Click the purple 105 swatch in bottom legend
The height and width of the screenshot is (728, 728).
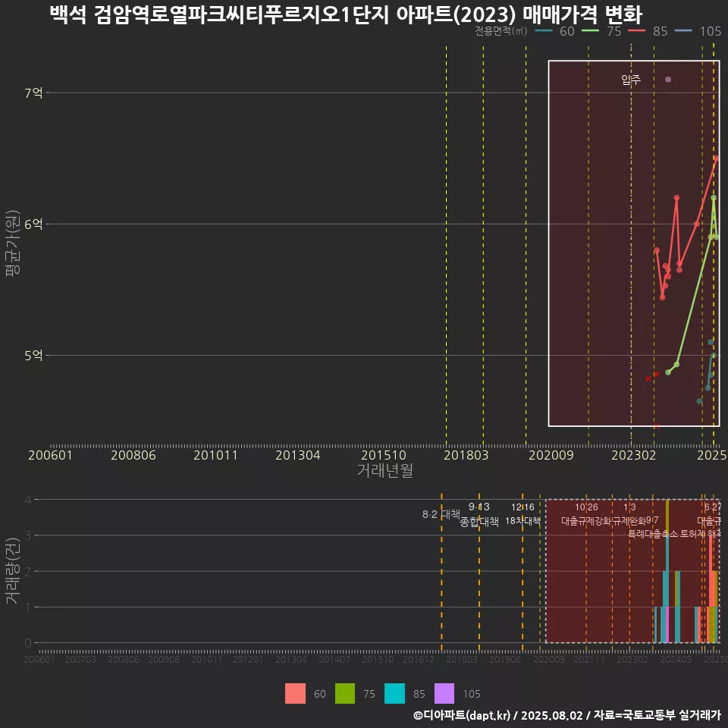point(444,694)
